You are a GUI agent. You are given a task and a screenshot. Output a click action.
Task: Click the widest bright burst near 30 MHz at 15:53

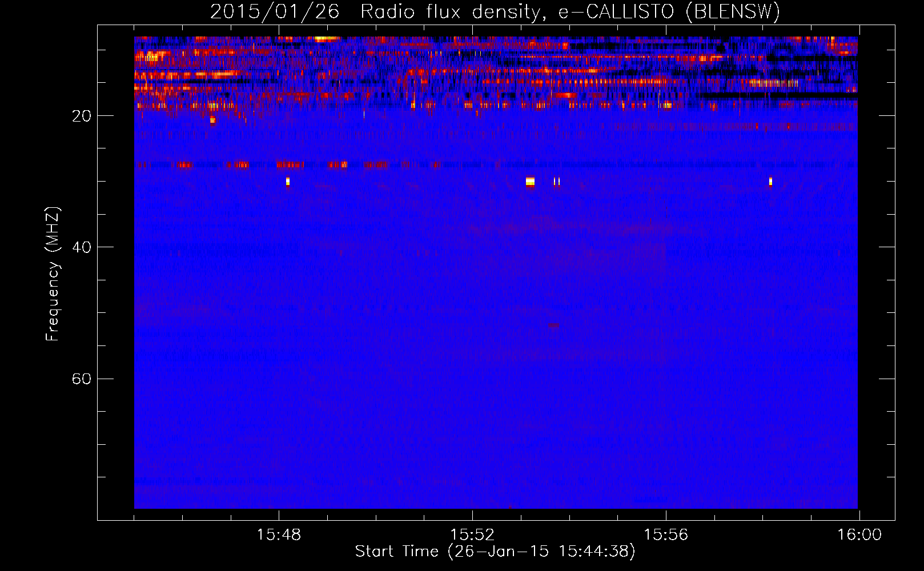(x=530, y=182)
